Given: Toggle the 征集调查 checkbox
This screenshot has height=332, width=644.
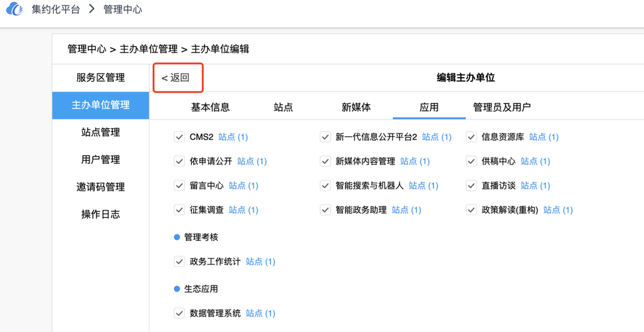Looking at the screenshot, I should [179, 210].
